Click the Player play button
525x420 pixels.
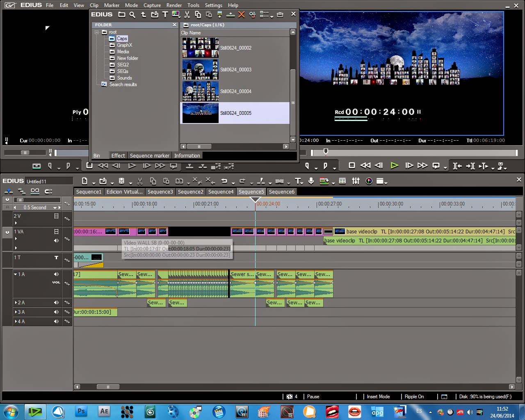point(132,166)
